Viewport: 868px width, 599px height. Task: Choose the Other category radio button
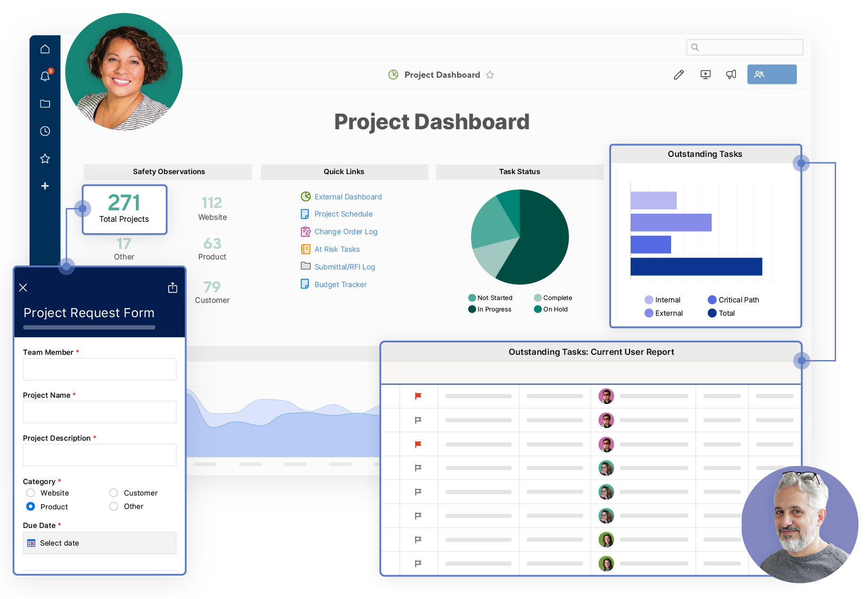tap(114, 506)
